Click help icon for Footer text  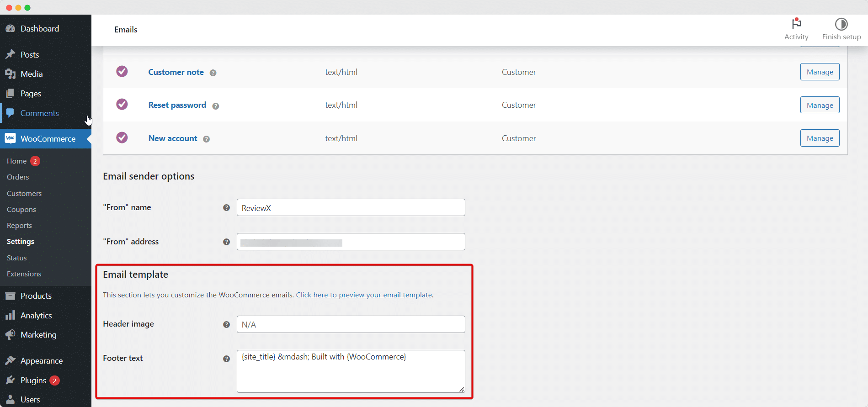[226, 359]
